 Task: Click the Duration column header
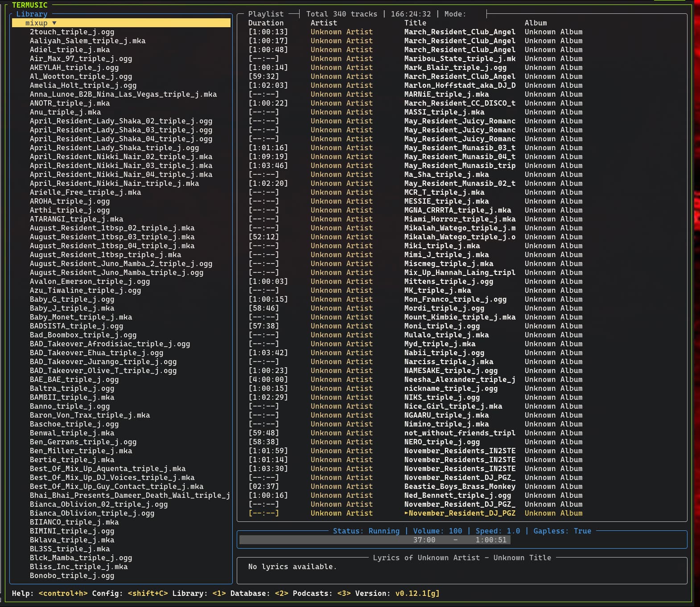click(x=266, y=23)
